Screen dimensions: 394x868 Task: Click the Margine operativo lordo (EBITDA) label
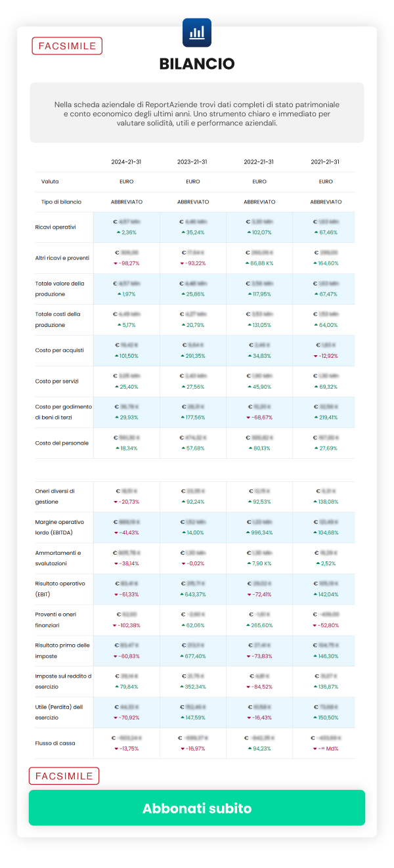(x=60, y=528)
